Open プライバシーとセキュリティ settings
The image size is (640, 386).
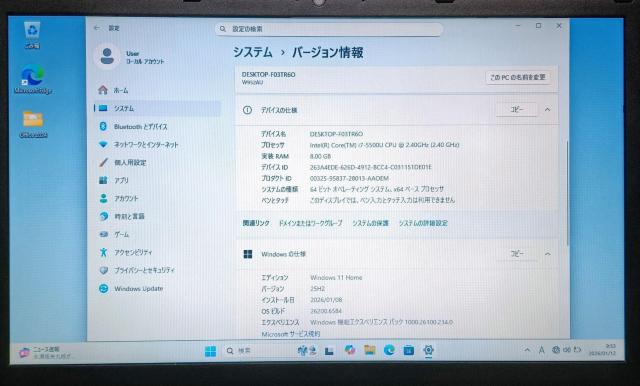tap(157, 270)
